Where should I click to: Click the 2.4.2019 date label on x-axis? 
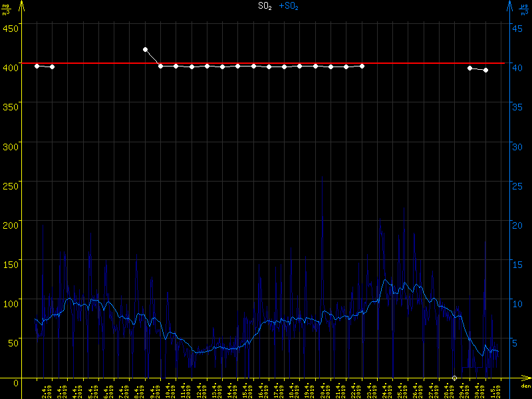click(45, 390)
